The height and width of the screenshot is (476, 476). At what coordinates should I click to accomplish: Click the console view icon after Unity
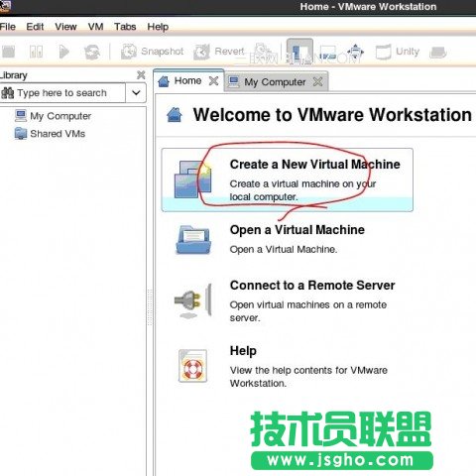(x=438, y=53)
